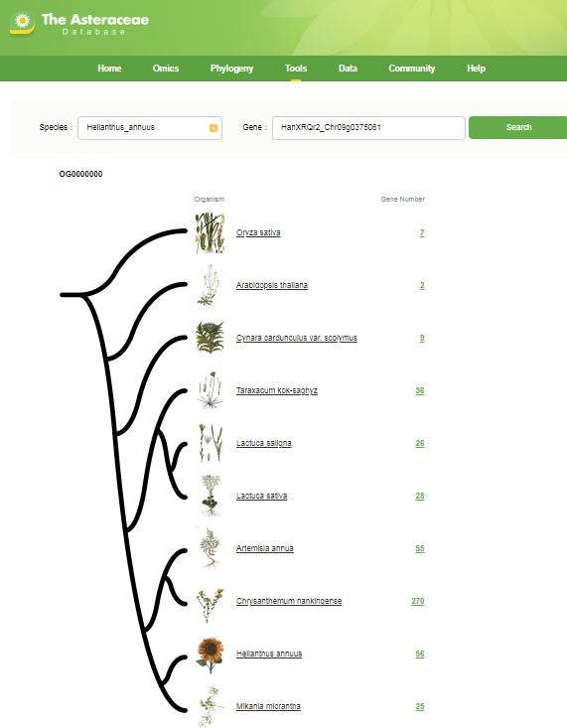Select the Cynara cardunculus artichoke image

coord(210,338)
